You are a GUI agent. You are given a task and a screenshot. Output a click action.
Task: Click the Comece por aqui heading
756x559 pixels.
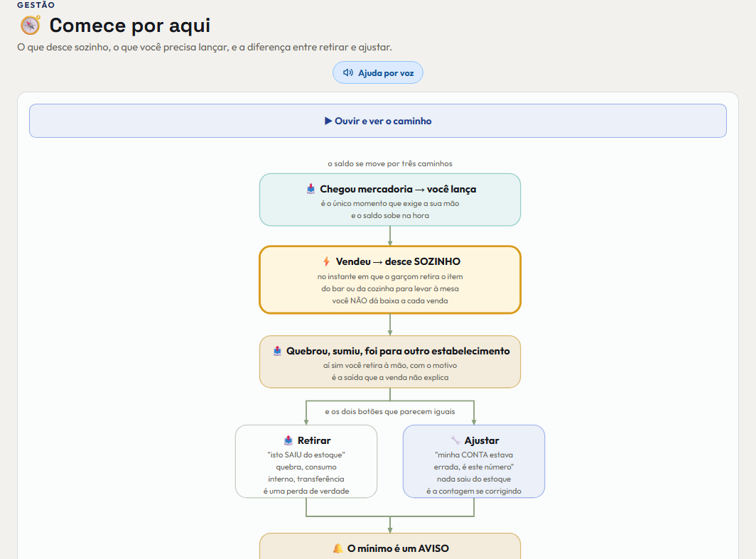130,25
